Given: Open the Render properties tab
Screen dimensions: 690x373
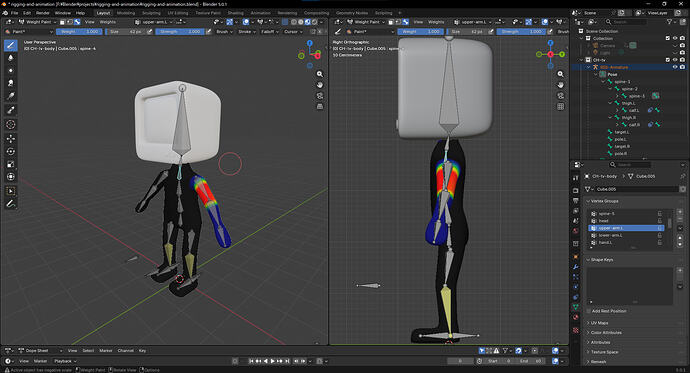Looking at the screenshot, I should [x=576, y=190].
